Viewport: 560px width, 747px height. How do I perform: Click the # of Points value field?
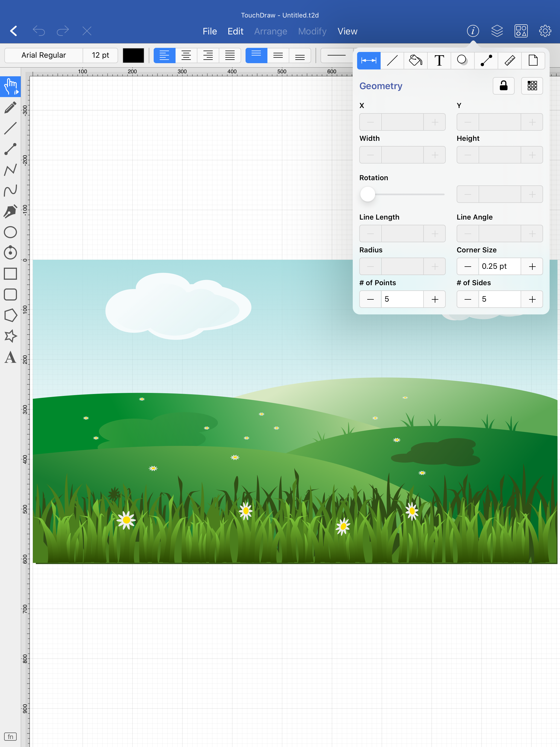click(402, 299)
